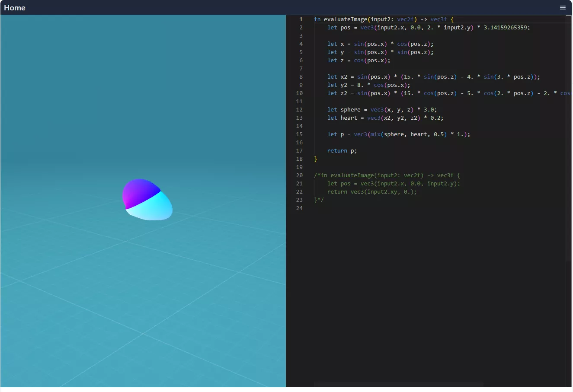
Task: Click the empty line 24 in the editor
Action: [389, 208]
